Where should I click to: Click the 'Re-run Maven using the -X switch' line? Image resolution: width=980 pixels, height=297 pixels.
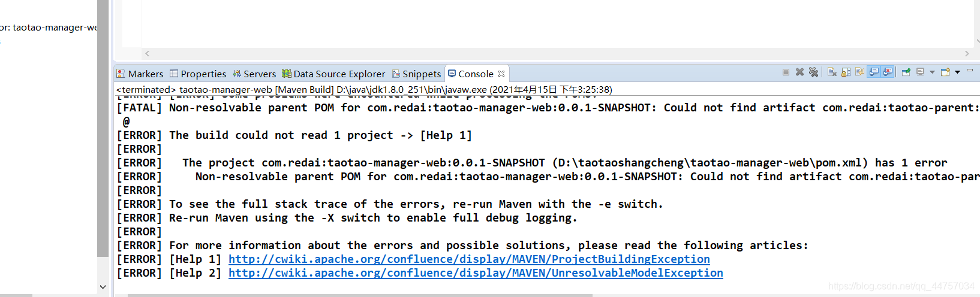[x=347, y=218]
